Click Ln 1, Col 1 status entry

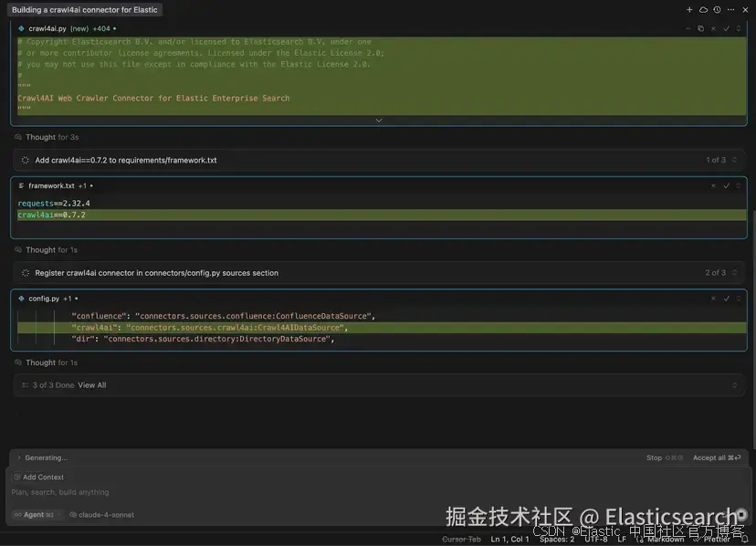pyautogui.click(x=509, y=539)
